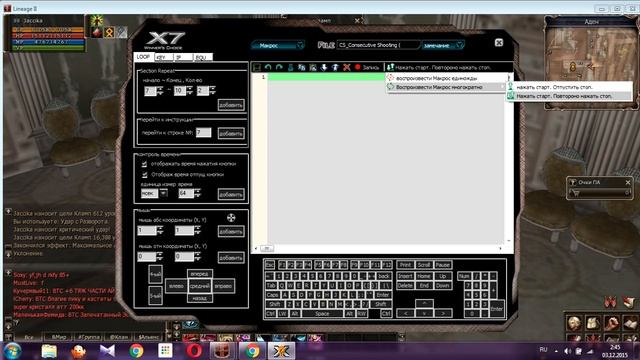Click the перейти к строке number field
The width and height of the screenshot is (640, 360).
pos(203,133)
